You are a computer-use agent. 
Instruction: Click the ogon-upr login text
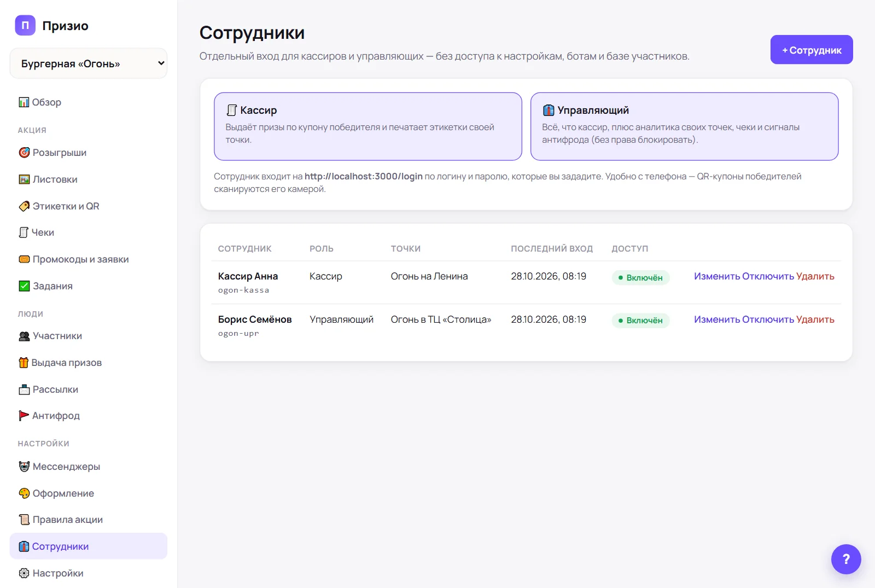[238, 333]
